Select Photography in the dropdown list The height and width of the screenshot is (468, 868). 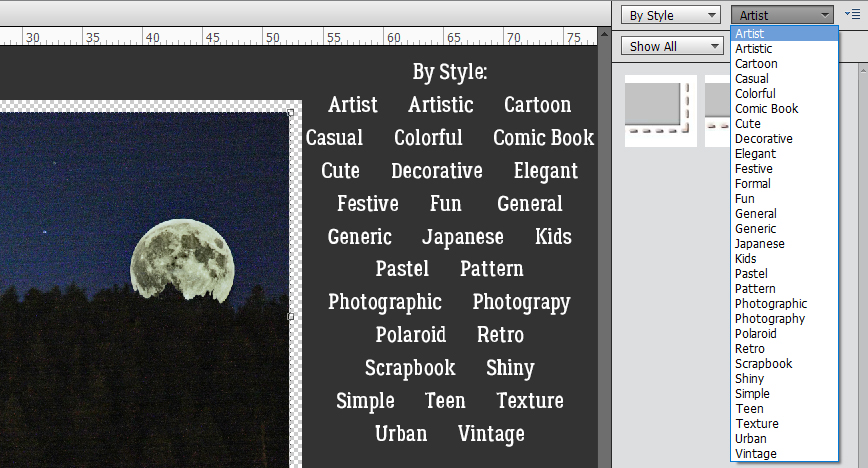pyautogui.click(x=784, y=318)
